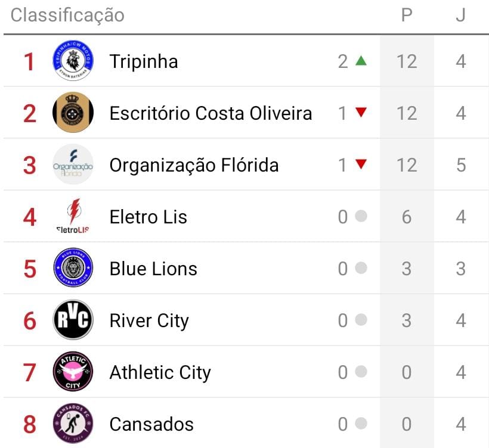Click the Blue Lions badge
This screenshot has height=448, width=489.
click(x=73, y=268)
